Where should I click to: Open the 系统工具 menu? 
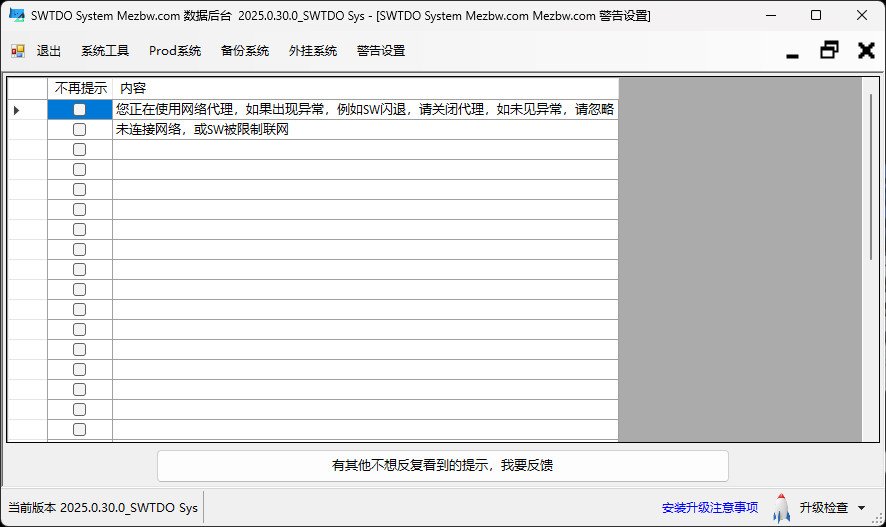(105, 51)
